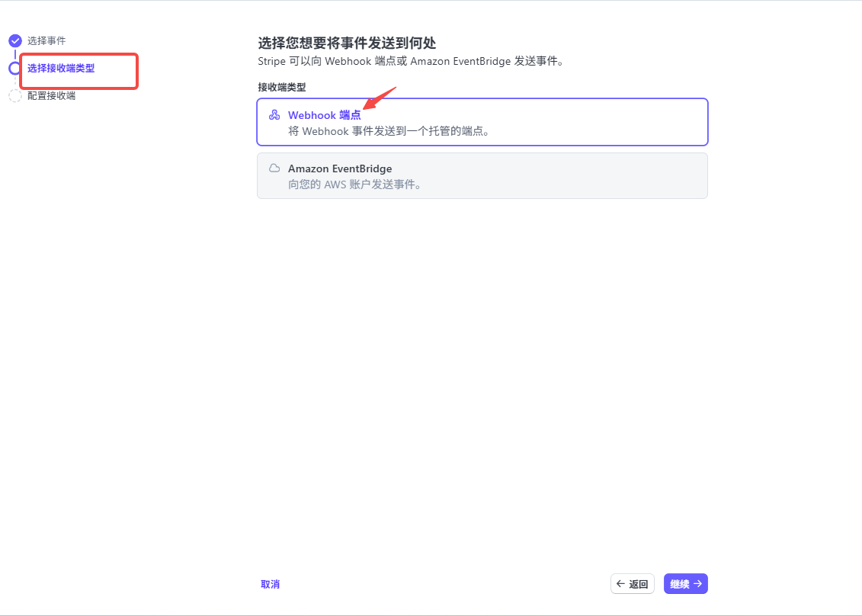Viewport: 862px width, 616px height.
Task: Click the purple Webhook icon in the selected card
Action: tap(274, 114)
